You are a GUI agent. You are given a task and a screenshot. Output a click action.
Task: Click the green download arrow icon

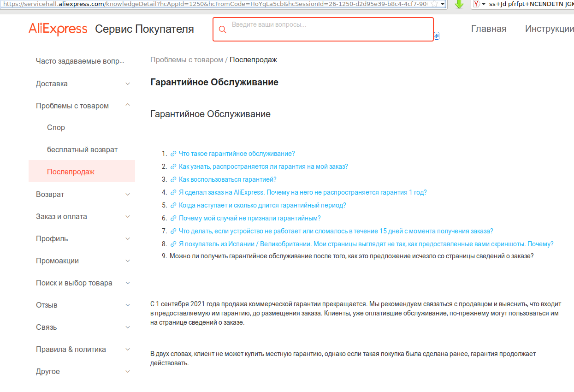pos(459,4)
